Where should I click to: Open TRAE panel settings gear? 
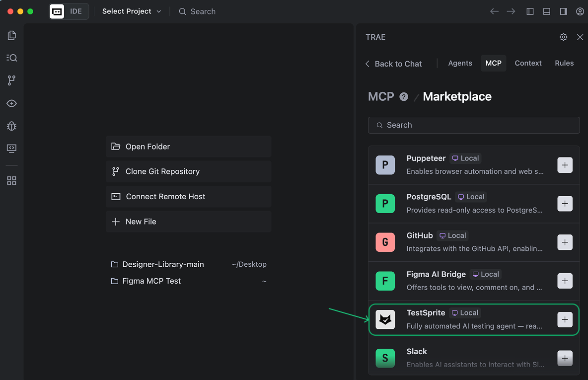tap(563, 37)
